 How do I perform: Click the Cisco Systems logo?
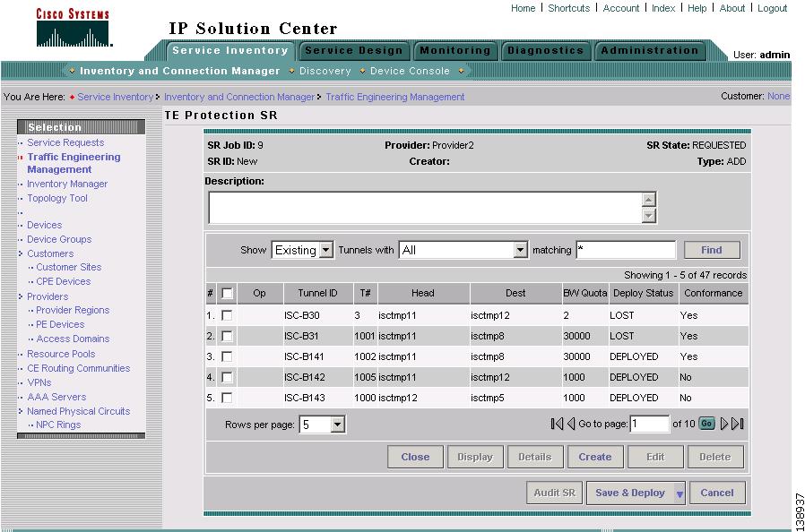[x=73, y=27]
